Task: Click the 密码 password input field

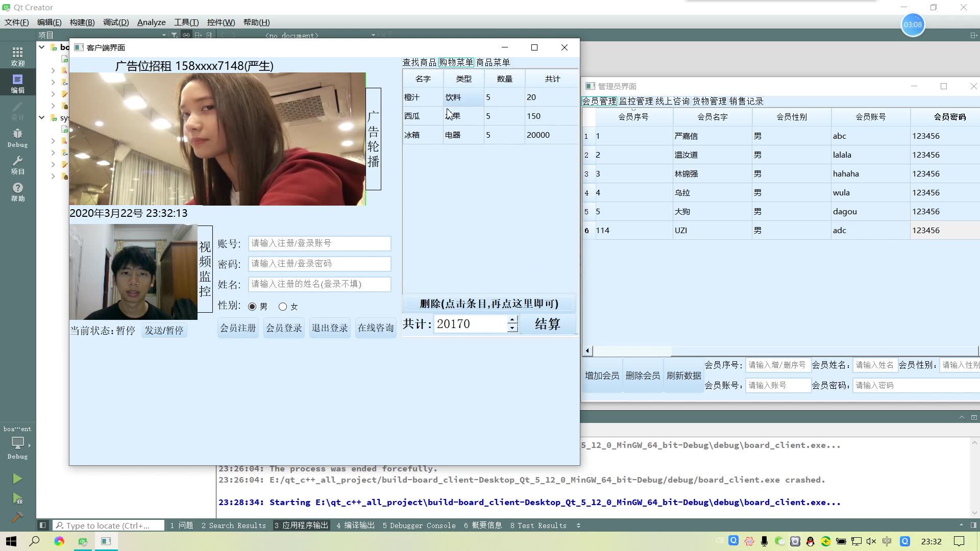Action: (320, 264)
